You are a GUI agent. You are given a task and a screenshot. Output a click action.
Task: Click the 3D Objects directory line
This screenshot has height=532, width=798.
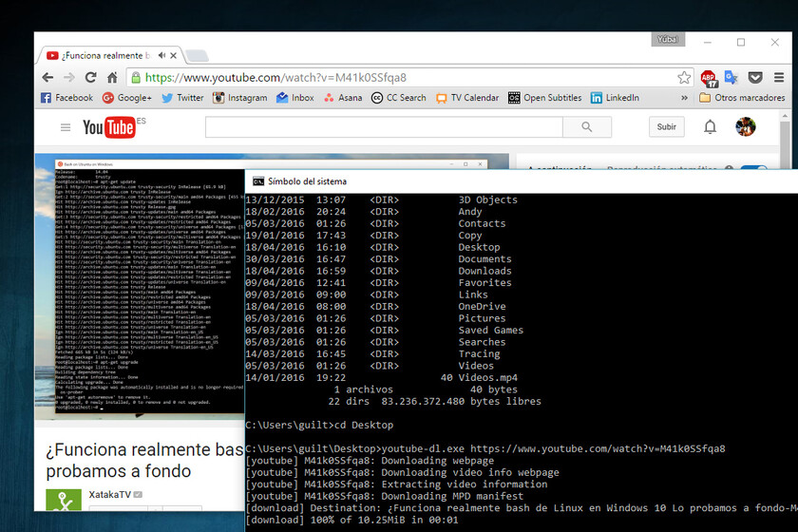coord(382,199)
